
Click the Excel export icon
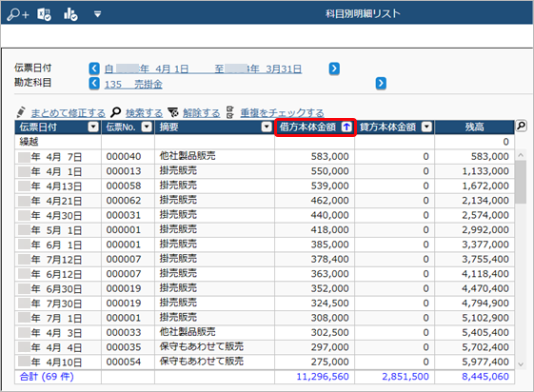click(44, 14)
